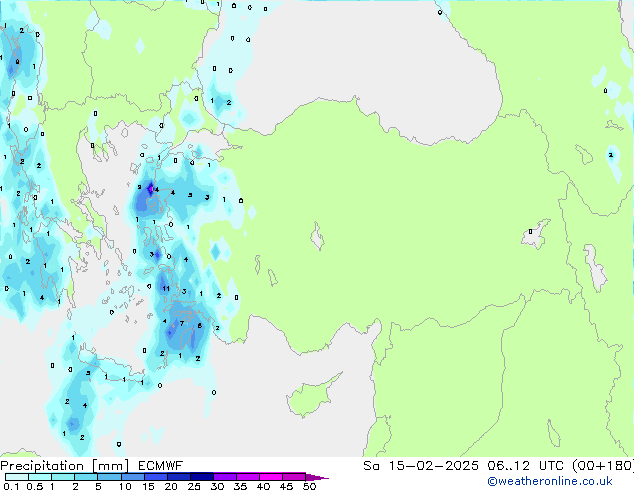Viewport: 634px width, 490px height.
Task: Select the 20–25 mm dark blue legend swatch
Action: [x=178, y=477]
